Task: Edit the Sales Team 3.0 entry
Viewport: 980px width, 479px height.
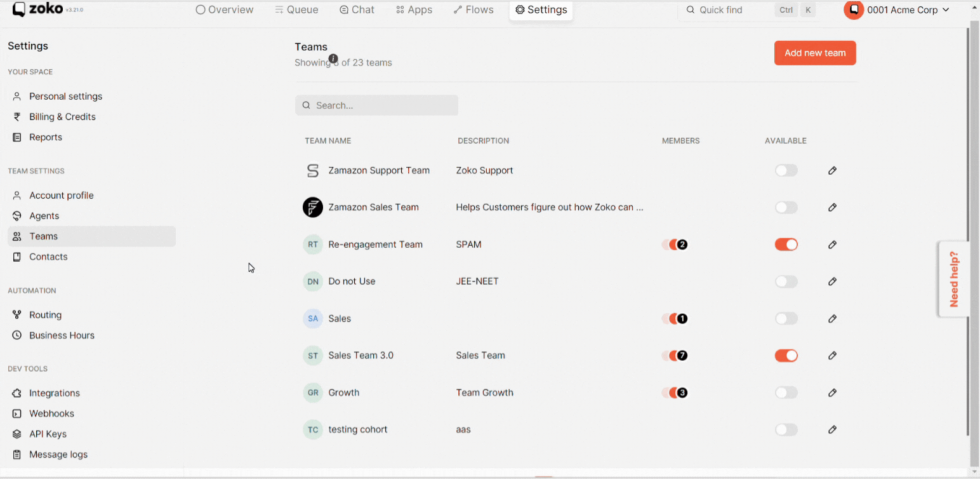Action: click(832, 355)
